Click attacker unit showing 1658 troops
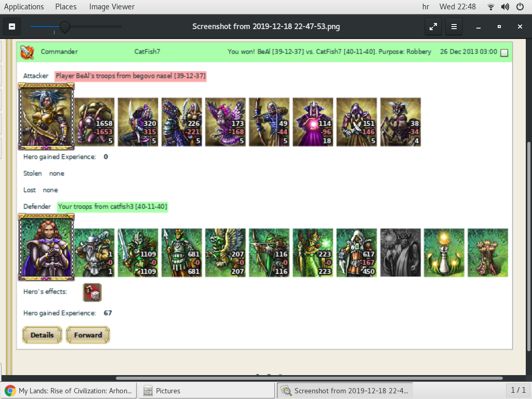 [x=96, y=122]
